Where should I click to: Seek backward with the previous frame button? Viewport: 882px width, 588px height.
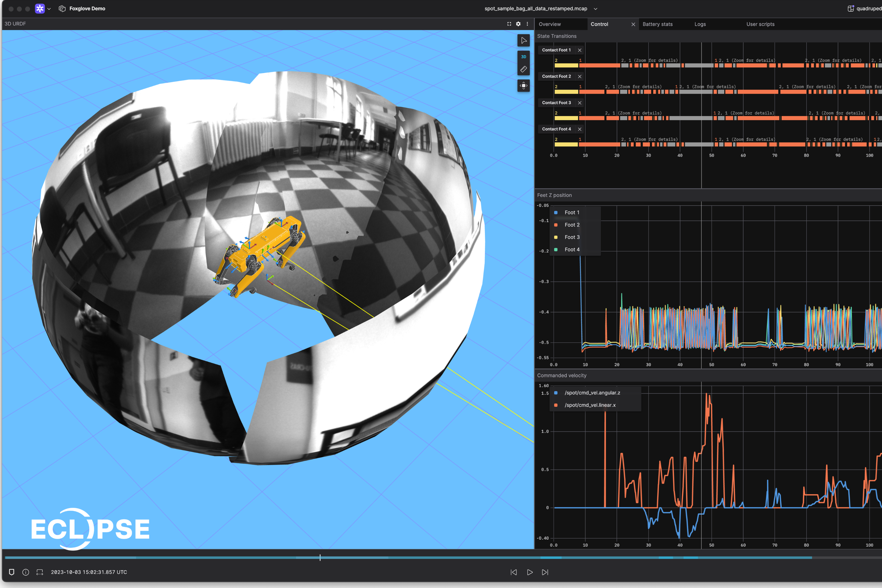pos(514,572)
